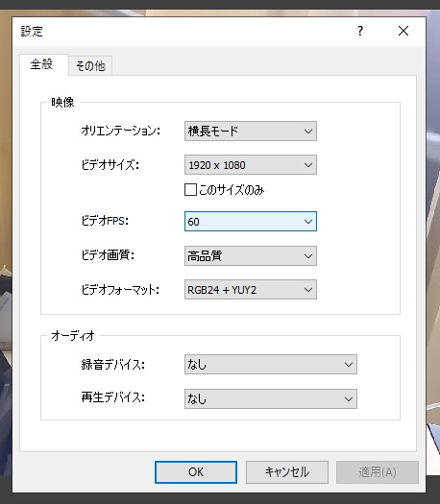Click the help question mark icon
The image size is (440, 504).
[x=360, y=31]
